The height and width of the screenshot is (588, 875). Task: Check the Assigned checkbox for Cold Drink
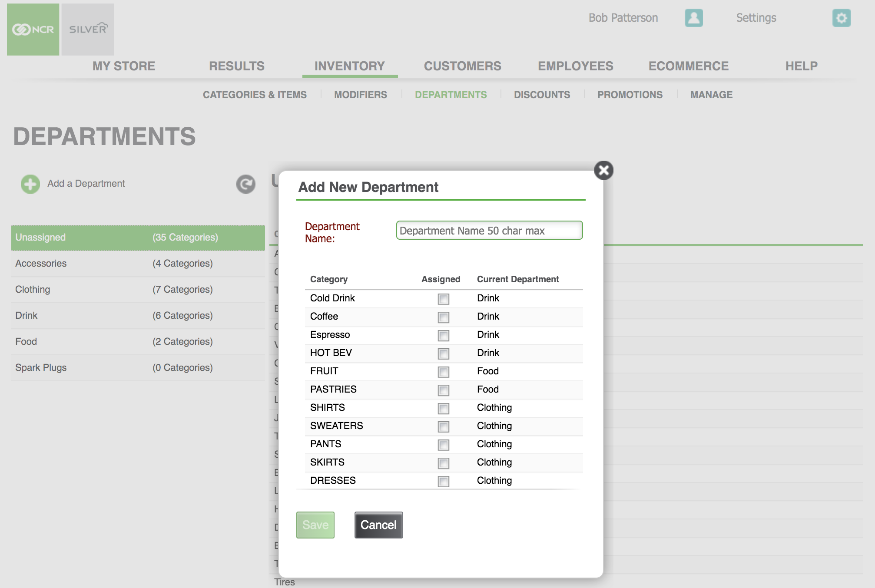tap(444, 297)
